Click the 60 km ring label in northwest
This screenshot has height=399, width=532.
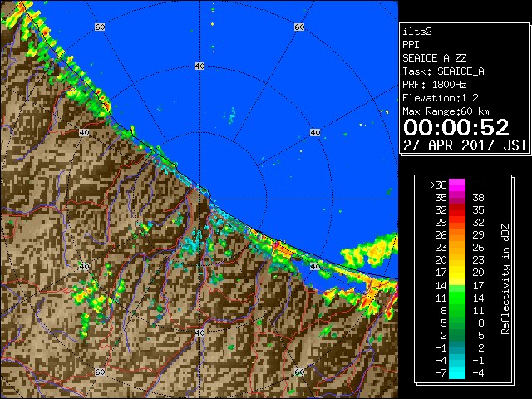100,27
